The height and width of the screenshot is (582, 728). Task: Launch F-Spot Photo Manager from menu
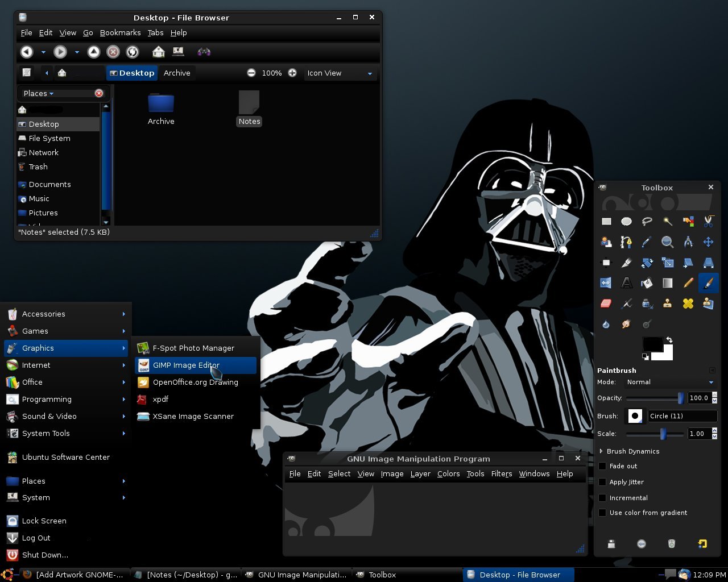(196, 348)
